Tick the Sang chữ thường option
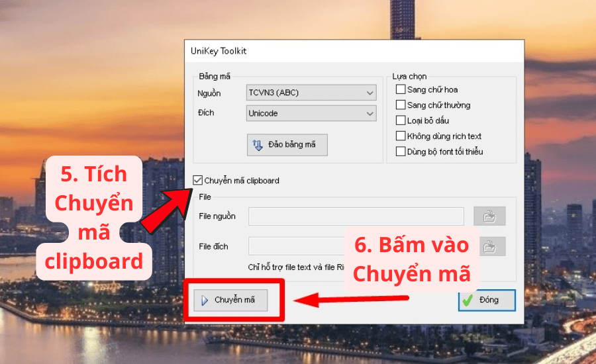Image resolution: width=596 pixels, height=364 pixels. pos(401,105)
